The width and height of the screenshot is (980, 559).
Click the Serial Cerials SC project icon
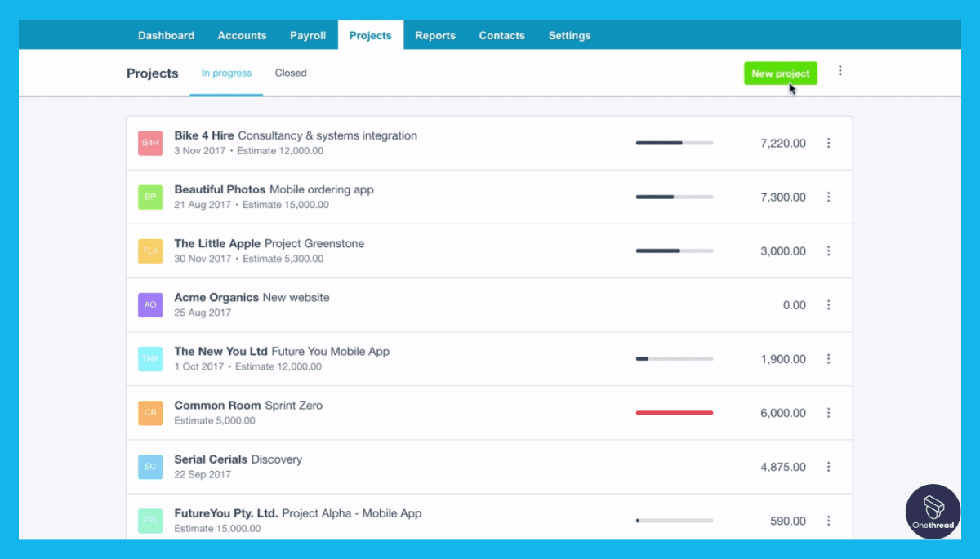150,466
